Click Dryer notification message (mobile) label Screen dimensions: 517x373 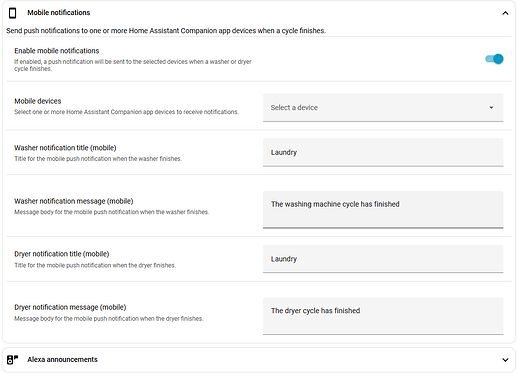coord(70,307)
